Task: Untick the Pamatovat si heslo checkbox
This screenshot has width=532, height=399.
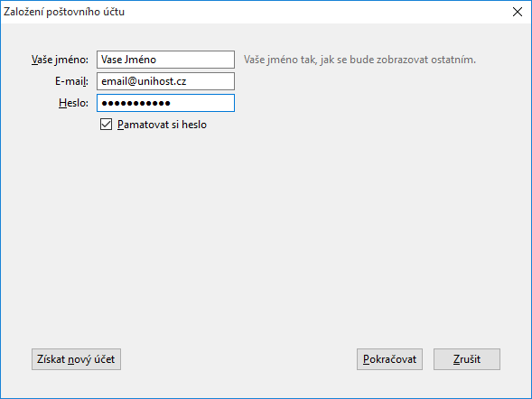Action: [x=107, y=125]
